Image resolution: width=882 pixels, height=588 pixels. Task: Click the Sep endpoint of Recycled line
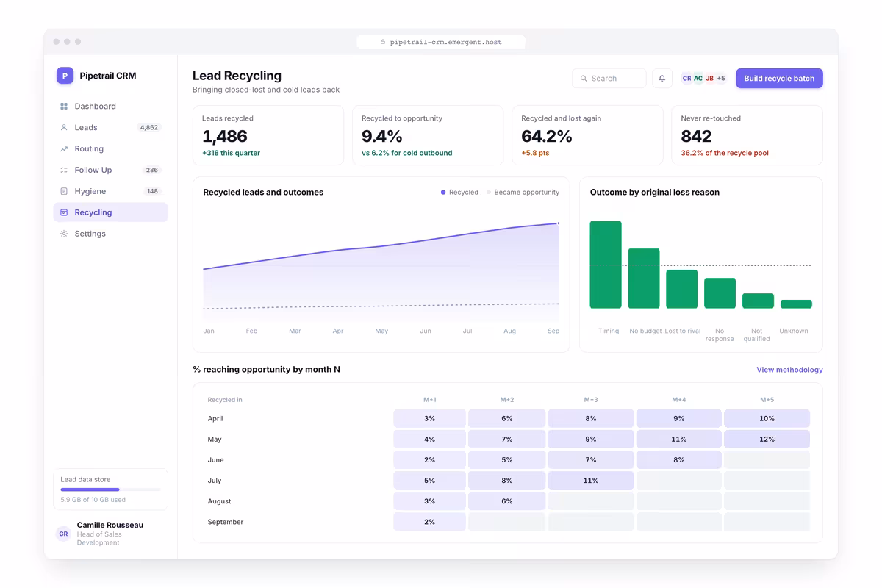click(558, 223)
